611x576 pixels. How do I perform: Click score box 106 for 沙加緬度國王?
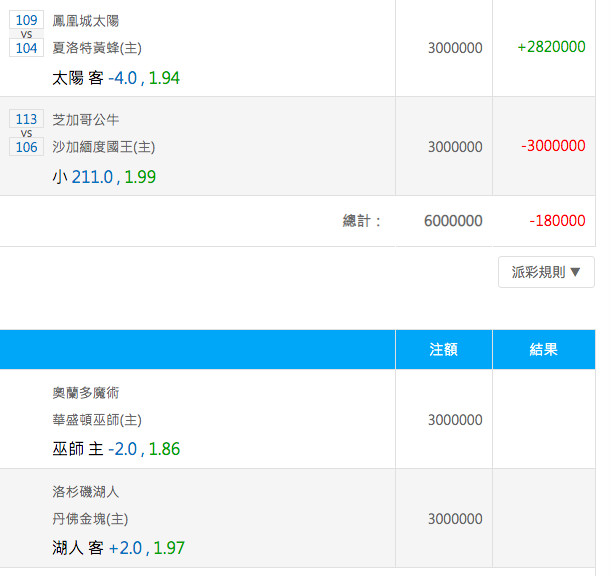click(26, 147)
